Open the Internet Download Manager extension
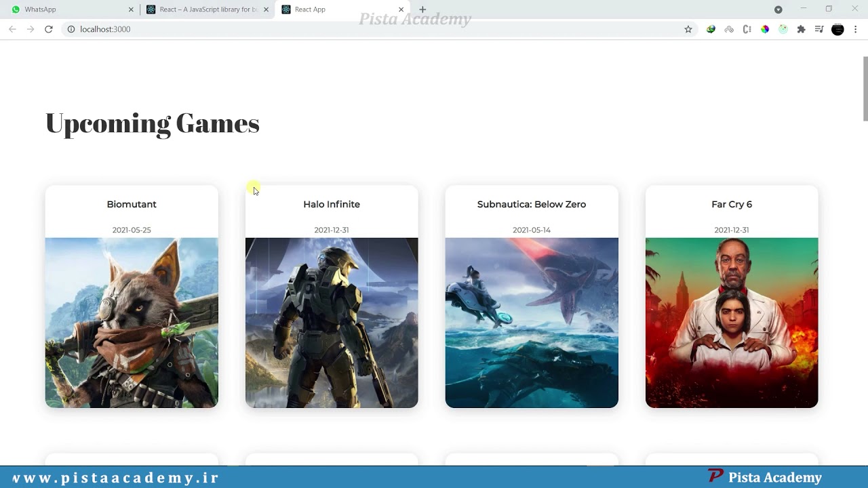The height and width of the screenshot is (488, 868). [711, 29]
